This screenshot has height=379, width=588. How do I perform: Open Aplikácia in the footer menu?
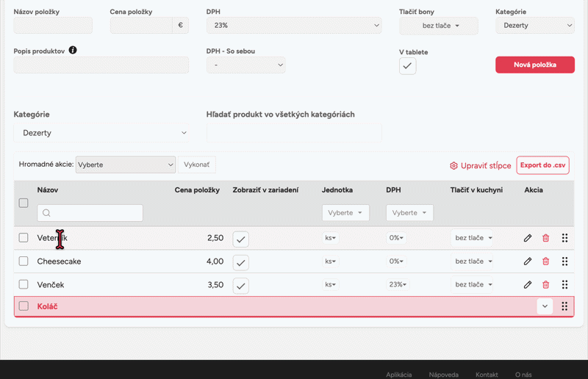click(x=398, y=375)
